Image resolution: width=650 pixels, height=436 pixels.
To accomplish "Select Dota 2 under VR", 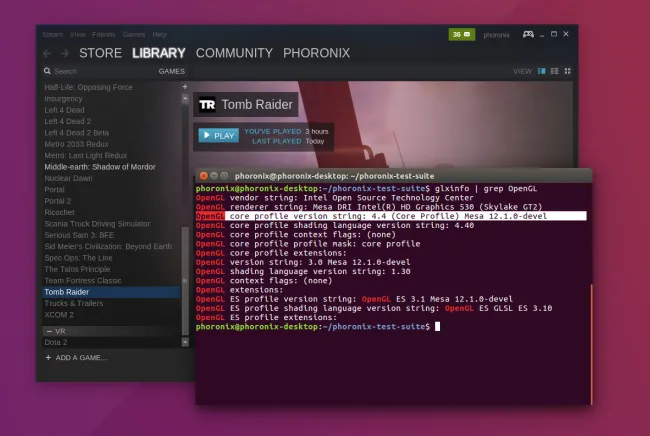I will coord(56,342).
